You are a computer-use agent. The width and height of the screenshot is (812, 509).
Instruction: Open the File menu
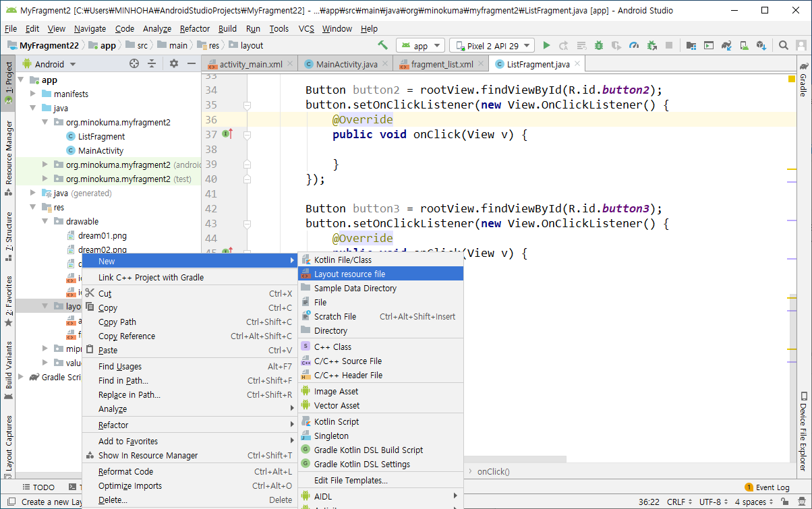[11, 29]
